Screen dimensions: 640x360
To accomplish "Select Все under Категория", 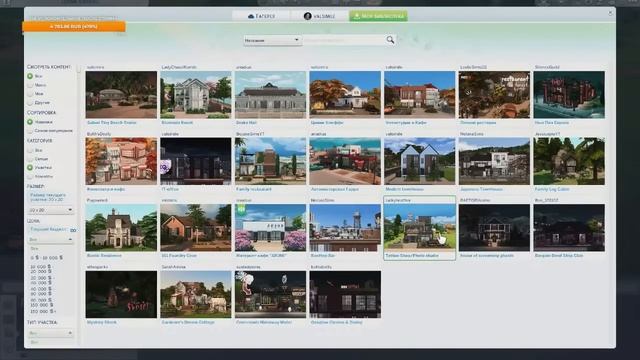I will click(x=30, y=150).
